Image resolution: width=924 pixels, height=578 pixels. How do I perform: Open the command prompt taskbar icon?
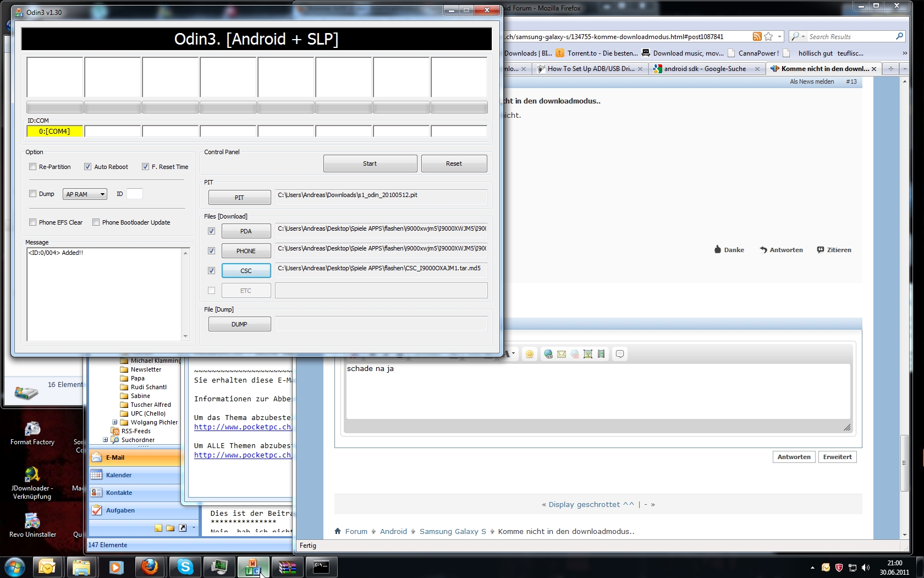point(321,567)
